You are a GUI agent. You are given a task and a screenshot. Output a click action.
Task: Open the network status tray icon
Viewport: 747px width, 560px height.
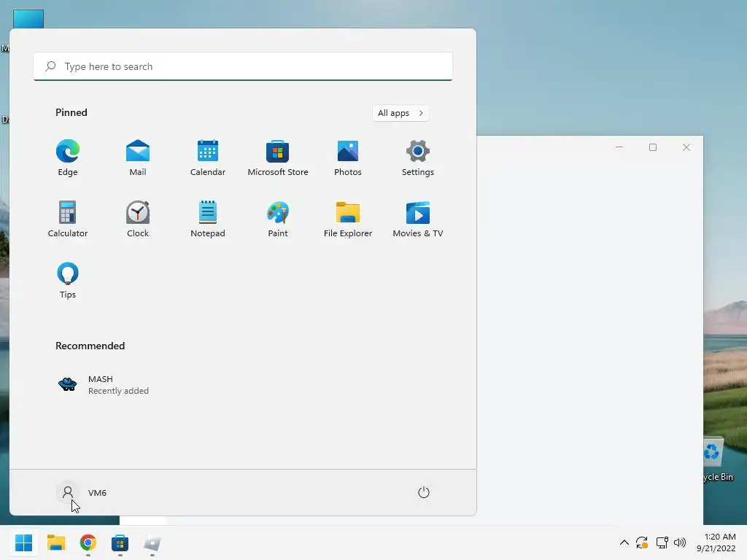662,542
